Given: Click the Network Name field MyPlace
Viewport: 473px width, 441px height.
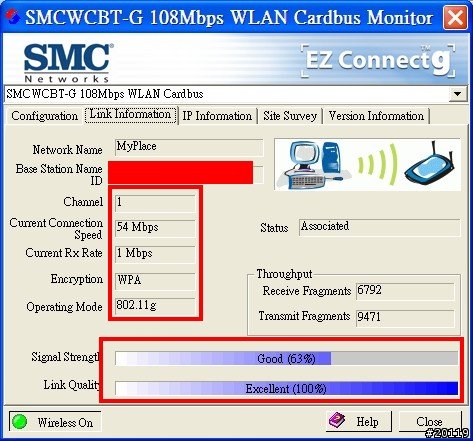Looking at the screenshot, I should 189,148.
